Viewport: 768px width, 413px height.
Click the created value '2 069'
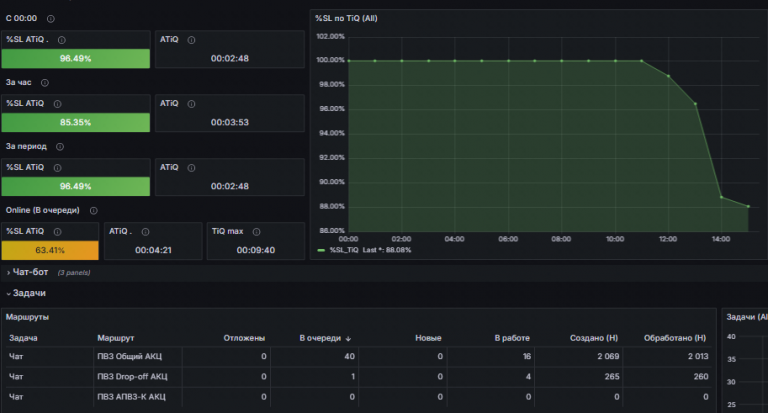tap(608, 356)
